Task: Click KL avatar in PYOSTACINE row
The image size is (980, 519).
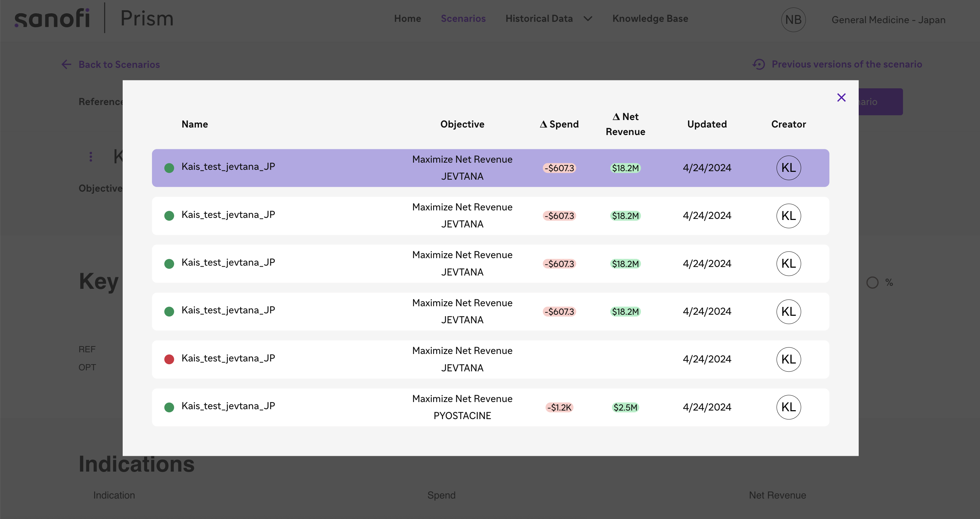Action: click(788, 407)
